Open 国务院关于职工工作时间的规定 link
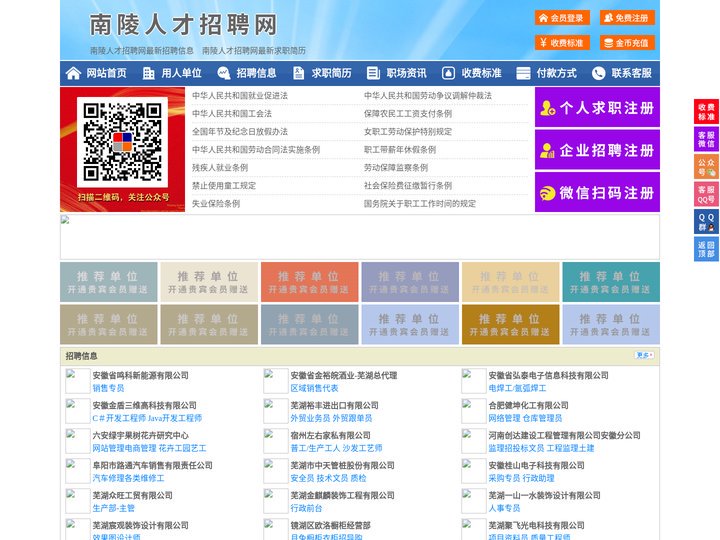The width and height of the screenshot is (720, 540). pyautogui.click(x=420, y=203)
